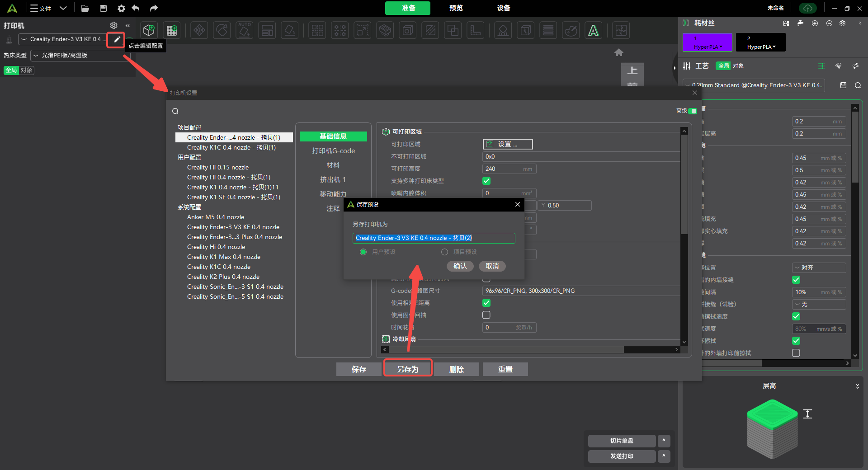Select the color painting palette icon
Viewport: 868px width, 470px height.
(571, 30)
